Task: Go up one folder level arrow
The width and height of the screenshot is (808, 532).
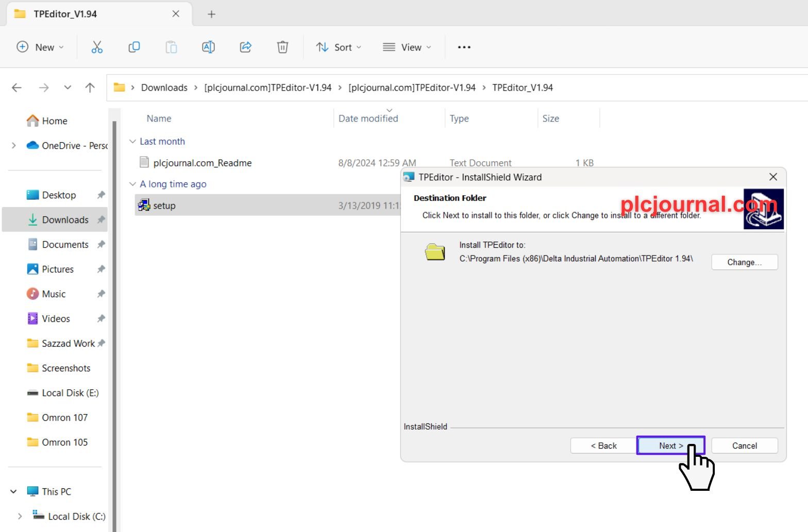Action: (90, 88)
